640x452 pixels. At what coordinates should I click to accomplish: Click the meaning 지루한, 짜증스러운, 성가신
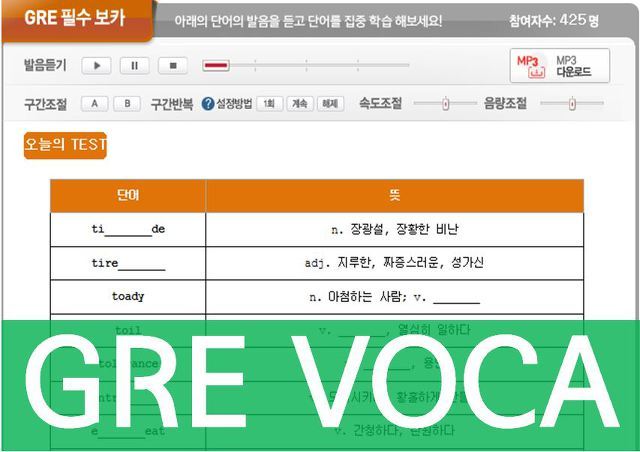pyautogui.click(x=410, y=263)
